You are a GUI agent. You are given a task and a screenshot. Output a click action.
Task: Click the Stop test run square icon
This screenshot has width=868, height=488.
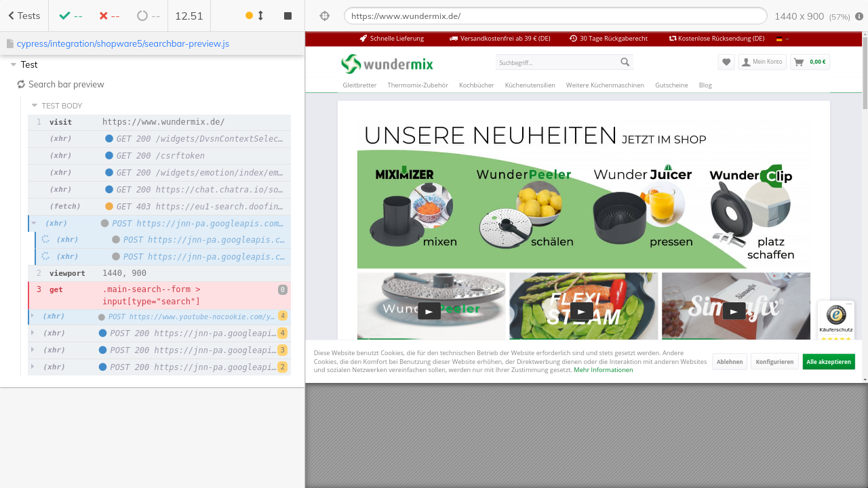click(x=288, y=16)
